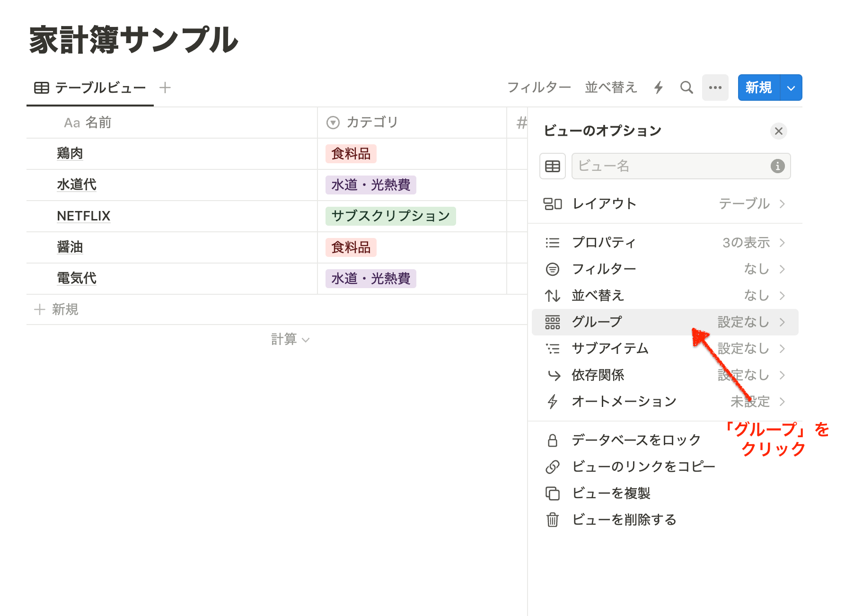
Task: Click the table view icon next to ビュー名
Action: click(552, 166)
